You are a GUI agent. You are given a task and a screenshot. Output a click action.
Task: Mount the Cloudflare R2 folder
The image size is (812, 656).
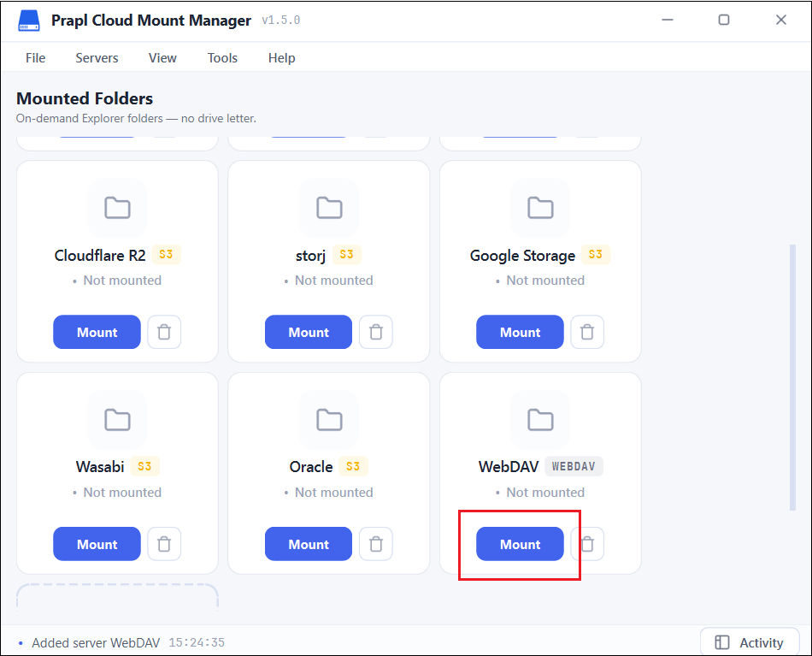click(x=97, y=332)
